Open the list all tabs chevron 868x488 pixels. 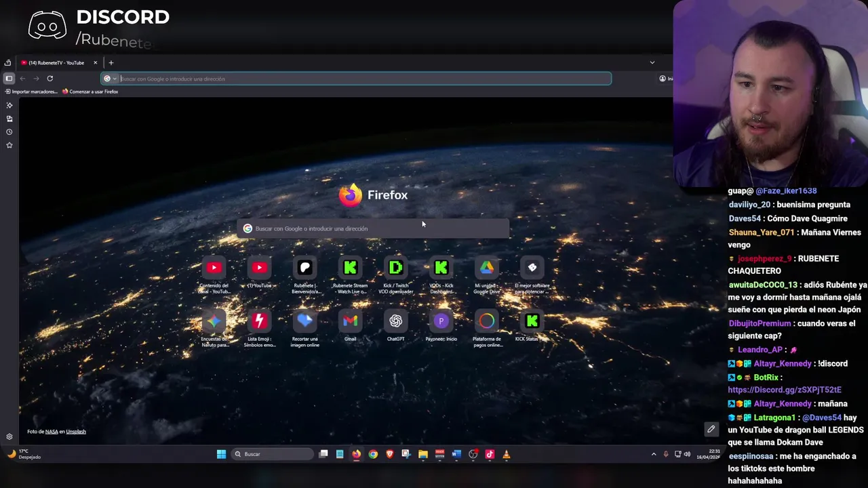pyautogui.click(x=652, y=63)
